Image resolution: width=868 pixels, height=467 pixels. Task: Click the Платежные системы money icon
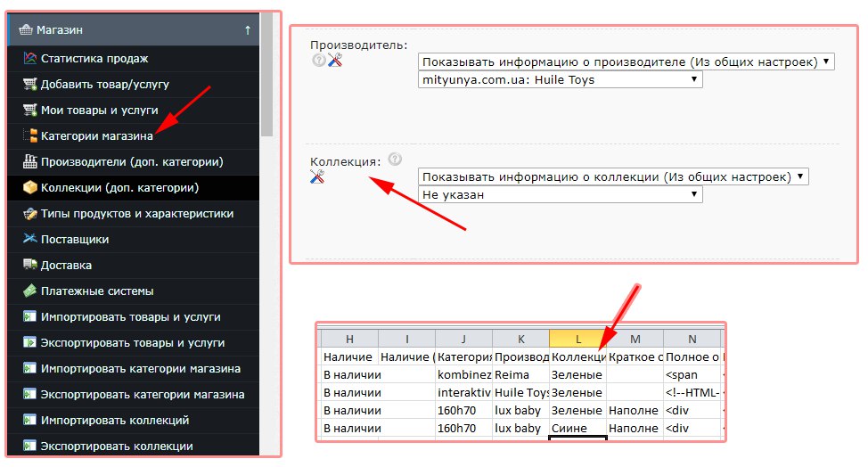29,291
